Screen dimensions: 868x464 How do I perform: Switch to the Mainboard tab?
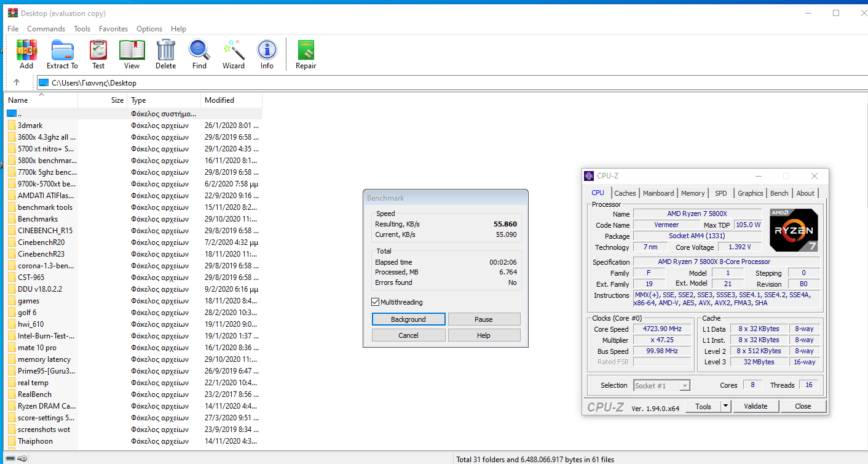[658, 193]
